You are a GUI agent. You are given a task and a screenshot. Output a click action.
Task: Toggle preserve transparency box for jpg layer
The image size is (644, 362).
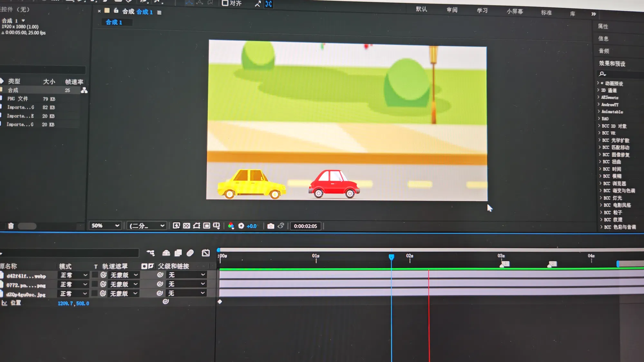point(95,293)
